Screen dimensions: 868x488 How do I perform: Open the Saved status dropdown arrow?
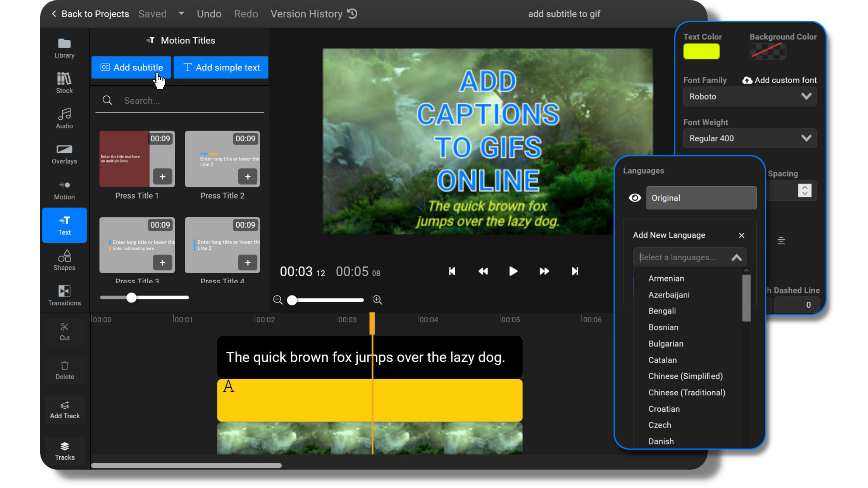pos(181,14)
